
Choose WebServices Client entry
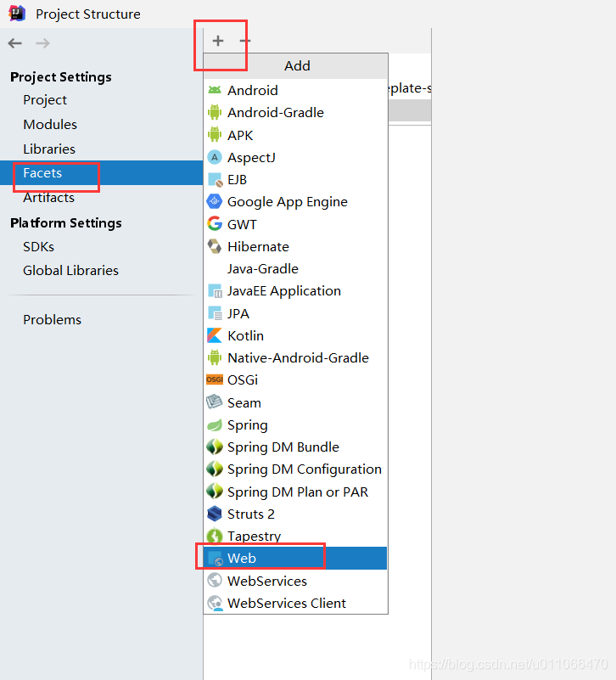tap(295, 603)
